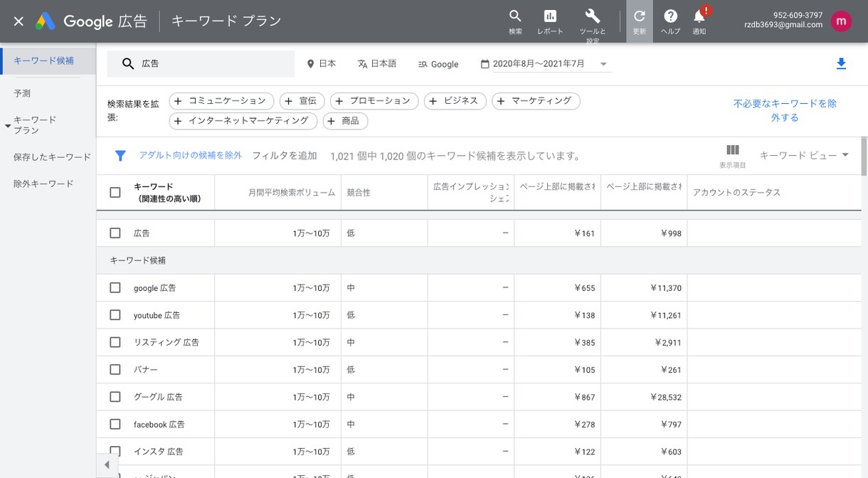The height and width of the screenshot is (478, 868).
Task: Click アダルト向けの候補を除外 filter
Action: [190, 155]
